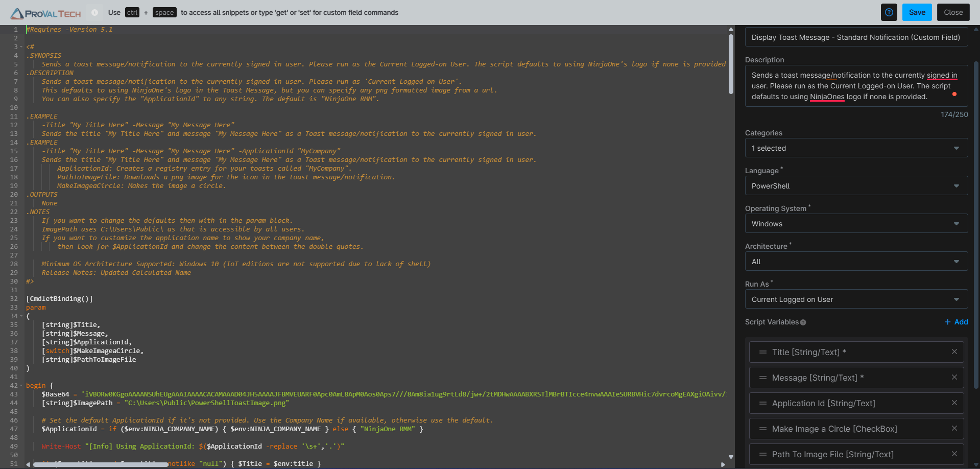Image resolution: width=980 pixels, height=469 pixels.
Task: Click the '.NOTES' line in the editor
Action: pos(38,212)
